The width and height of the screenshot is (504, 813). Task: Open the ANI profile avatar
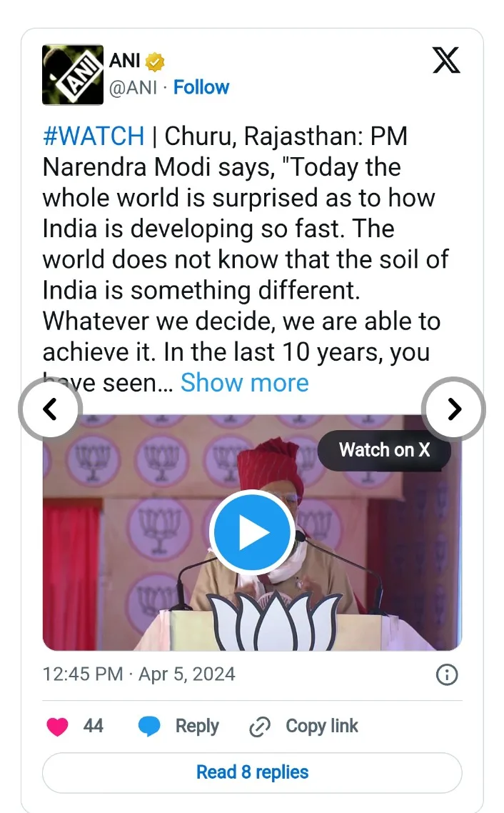(x=73, y=74)
